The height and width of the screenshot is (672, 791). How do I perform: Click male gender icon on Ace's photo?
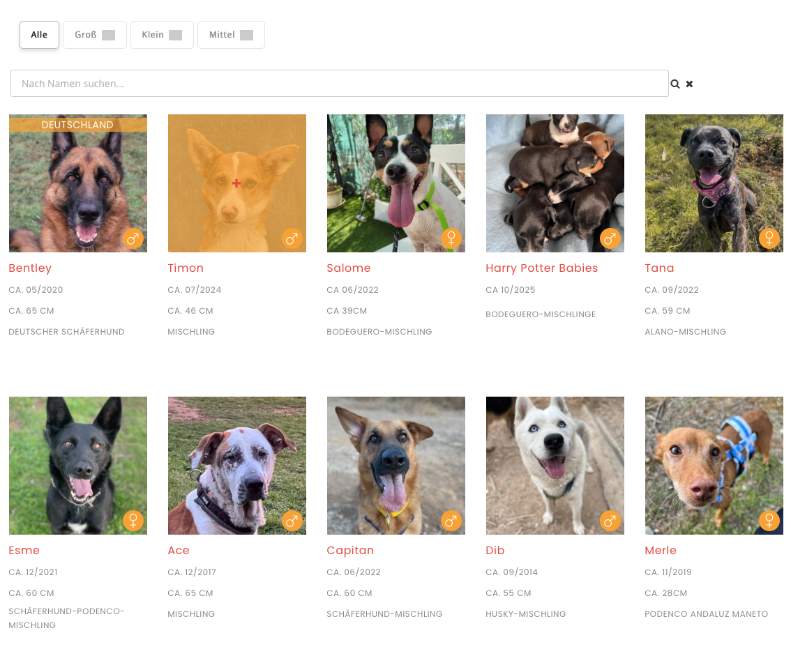(292, 521)
